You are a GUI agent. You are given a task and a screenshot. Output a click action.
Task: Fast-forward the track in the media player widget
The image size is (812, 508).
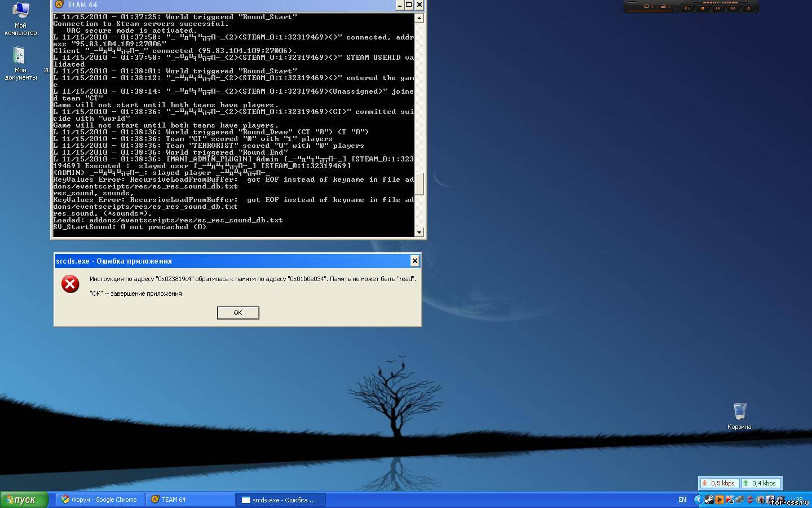[x=733, y=8]
